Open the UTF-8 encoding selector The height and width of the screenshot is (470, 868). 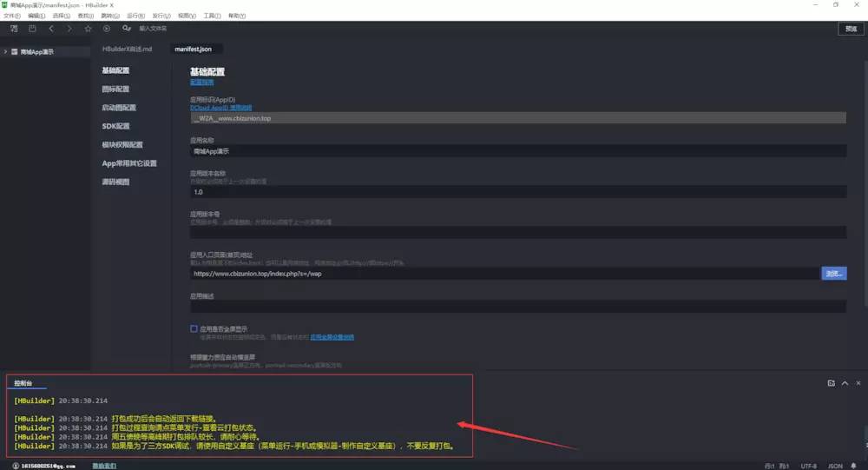[808, 467]
